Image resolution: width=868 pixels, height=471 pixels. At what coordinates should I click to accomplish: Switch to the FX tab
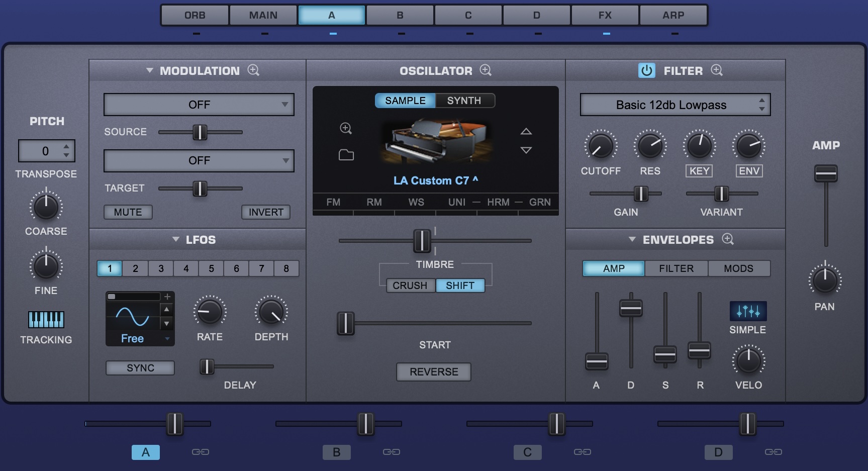[x=605, y=15]
